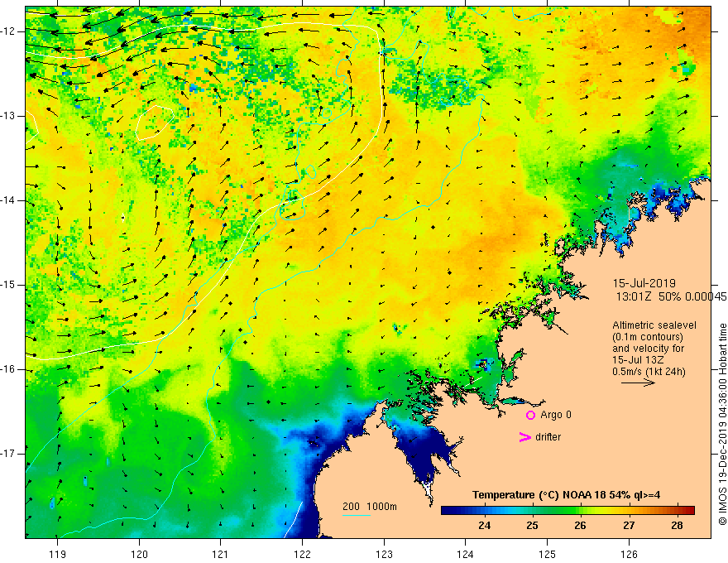Viewport: 728px width, 563px height.
Task: Click the 'Temperature (°C) NOAA 18 54% ql>=4' title
Action: (x=566, y=495)
